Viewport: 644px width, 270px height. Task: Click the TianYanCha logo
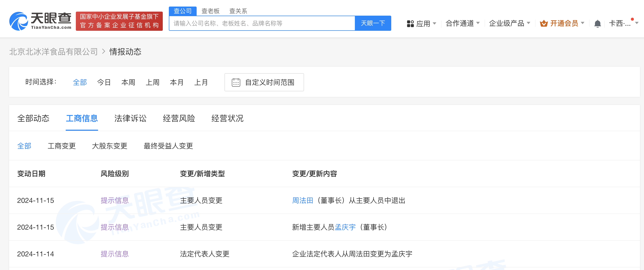tap(40, 21)
